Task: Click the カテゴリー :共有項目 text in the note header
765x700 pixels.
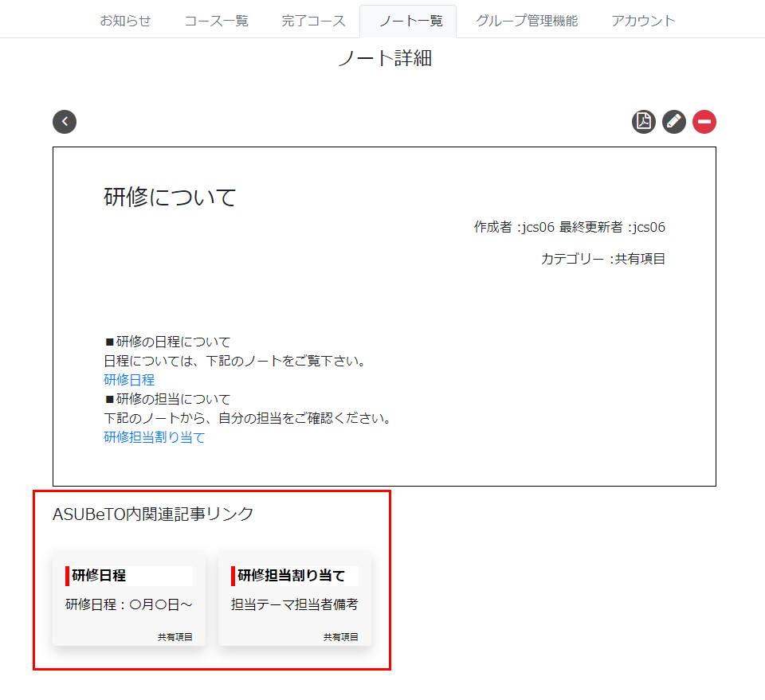Action: tap(602, 259)
